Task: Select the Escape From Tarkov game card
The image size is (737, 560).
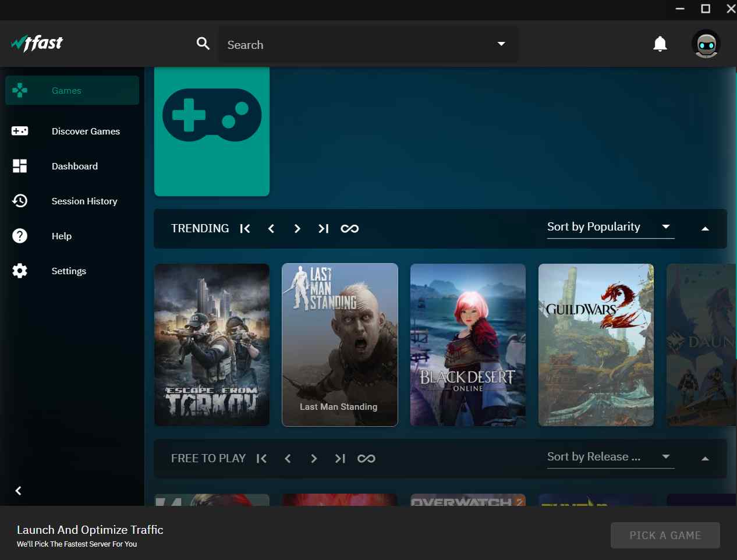Action: click(x=212, y=345)
